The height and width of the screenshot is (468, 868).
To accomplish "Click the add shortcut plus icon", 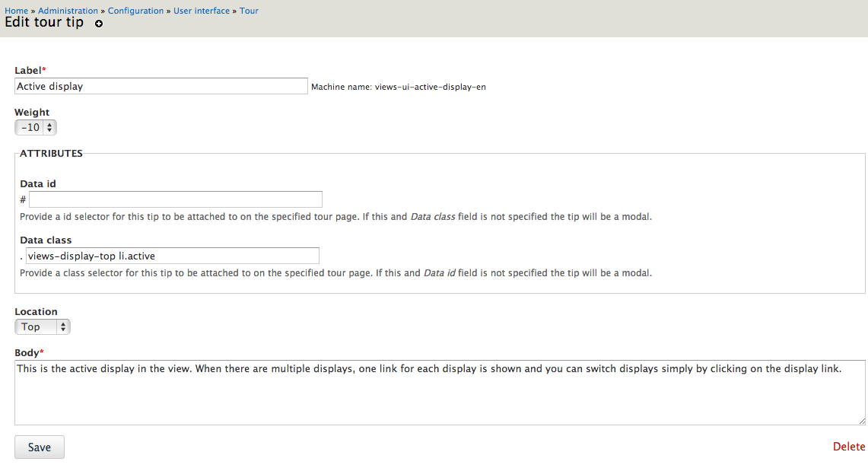I will pyautogui.click(x=99, y=24).
